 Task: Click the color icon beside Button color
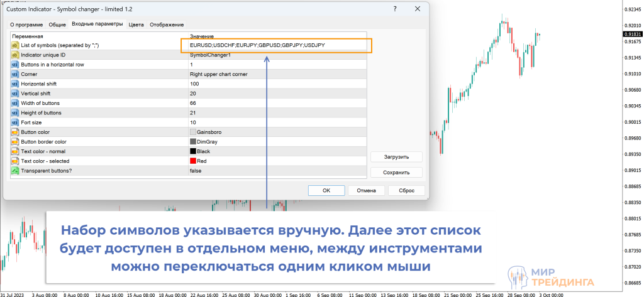[x=15, y=132]
